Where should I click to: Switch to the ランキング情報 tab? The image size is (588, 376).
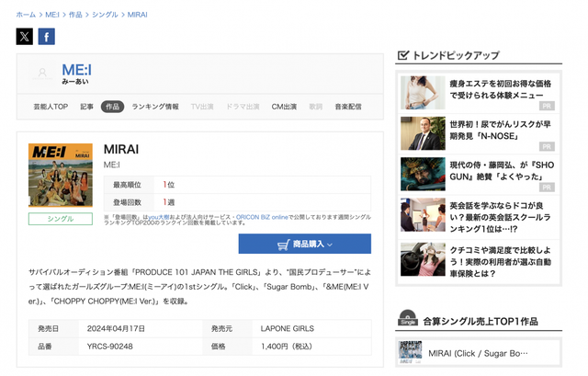[155, 107]
